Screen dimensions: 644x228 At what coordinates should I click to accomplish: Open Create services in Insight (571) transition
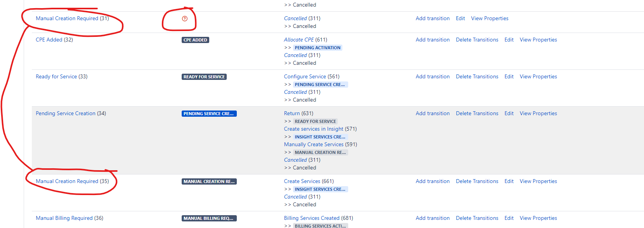(314, 129)
